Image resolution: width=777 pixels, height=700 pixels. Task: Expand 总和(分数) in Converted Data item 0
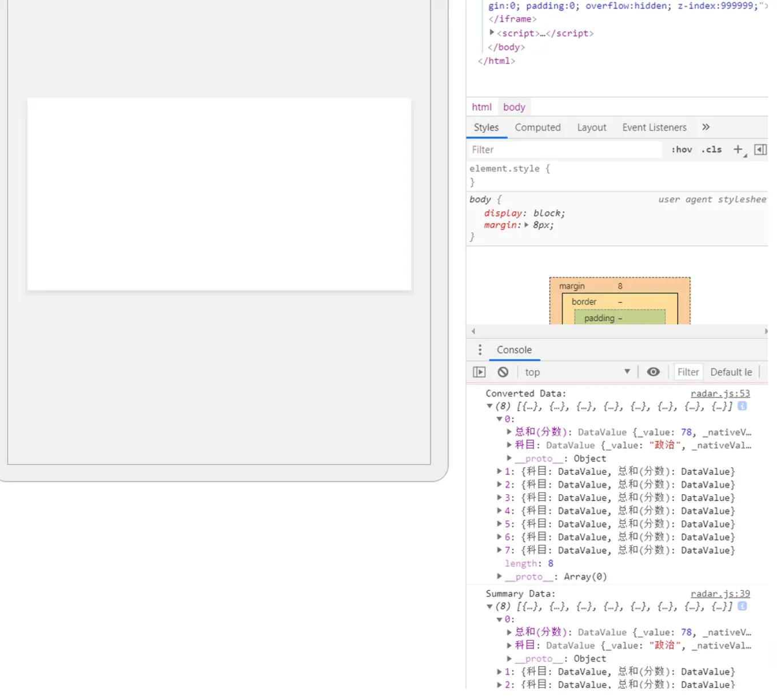pos(509,432)
